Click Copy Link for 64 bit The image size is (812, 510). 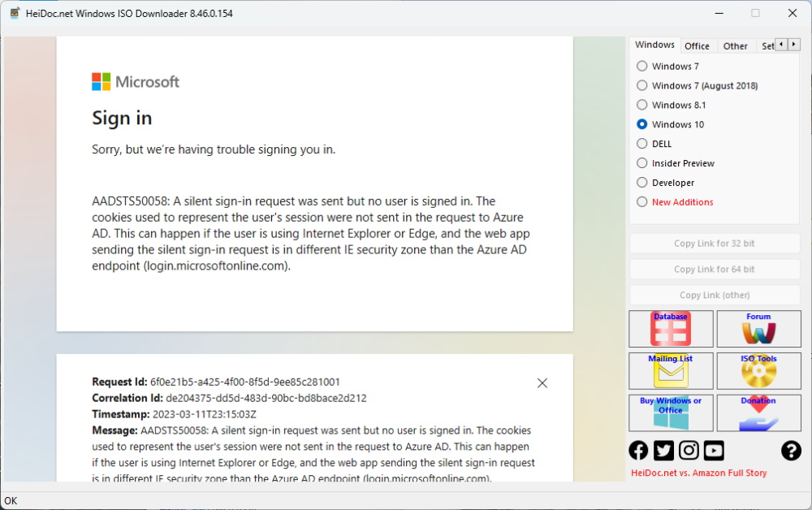pyautogui.click(x=715, y=270)
